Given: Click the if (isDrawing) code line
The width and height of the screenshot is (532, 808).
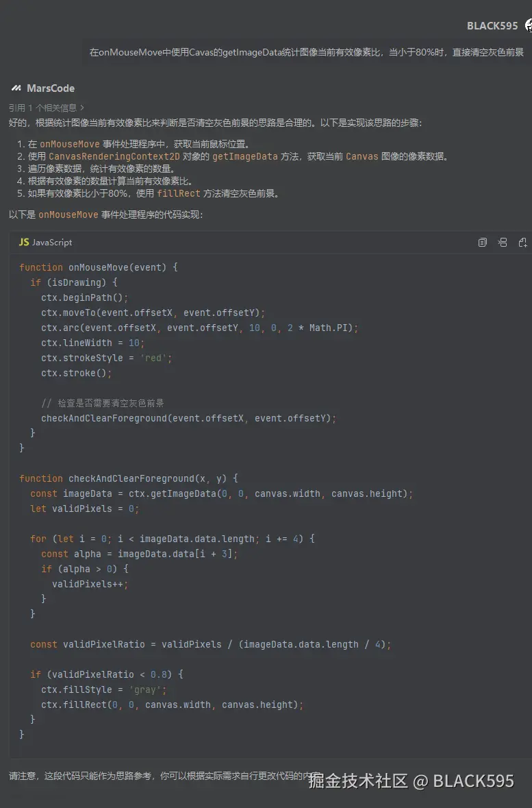Looking at the screenshot, I should tap(74, 282).
